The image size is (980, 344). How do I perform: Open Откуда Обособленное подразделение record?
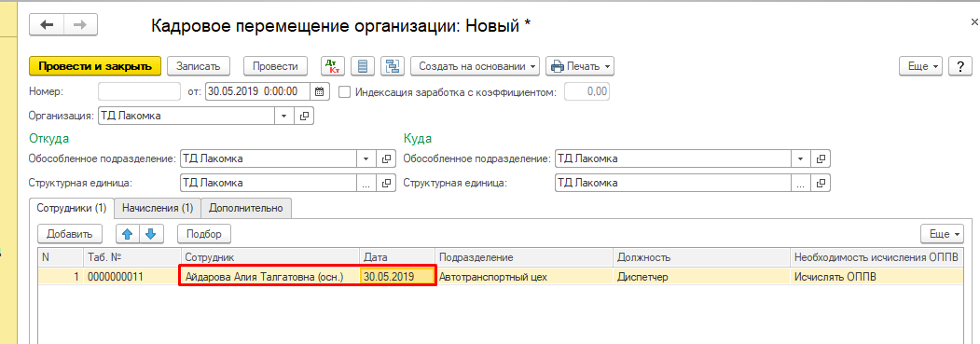click(x=387, y=158)
